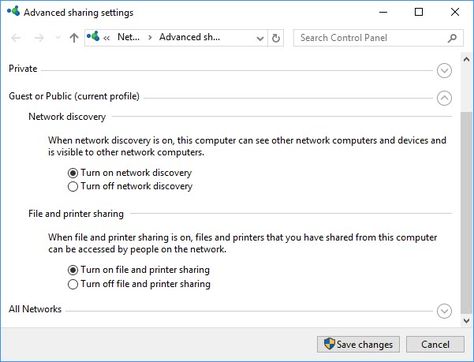Click the scrollbar up arrow

466,59
